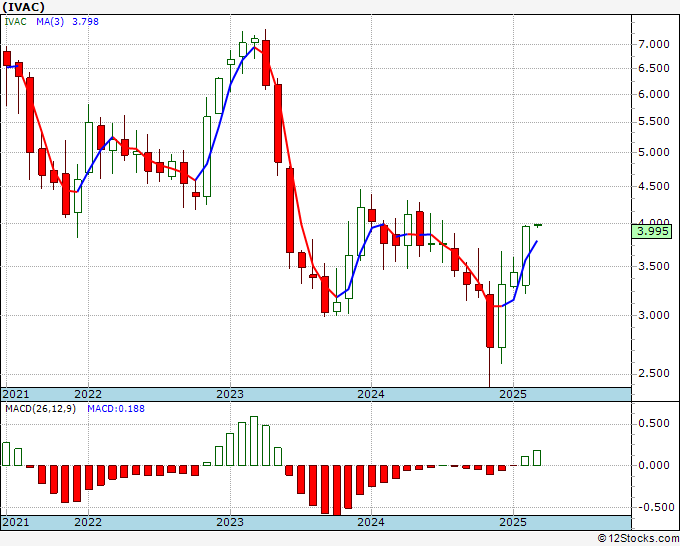Click the last green MACD histogram bar
Viewport: 680px width, 546px height.
click(x=537, y=458)
